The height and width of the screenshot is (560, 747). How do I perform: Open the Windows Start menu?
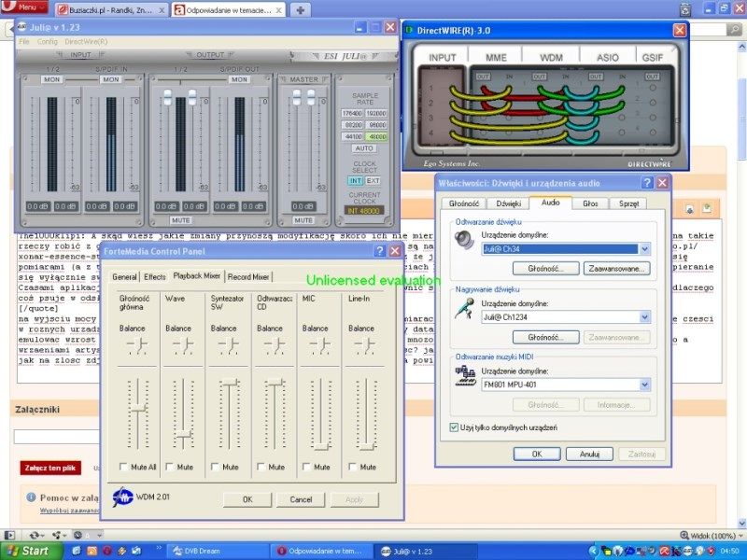(32, 551)
